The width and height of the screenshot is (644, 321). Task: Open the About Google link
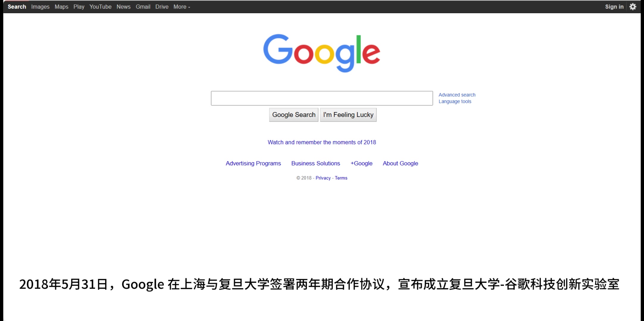point(400,163)
